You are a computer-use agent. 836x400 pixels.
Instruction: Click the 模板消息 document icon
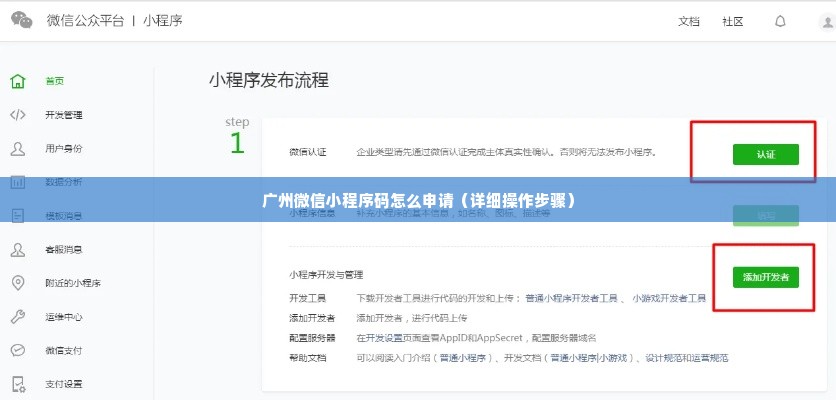click(x=18, y=216)
